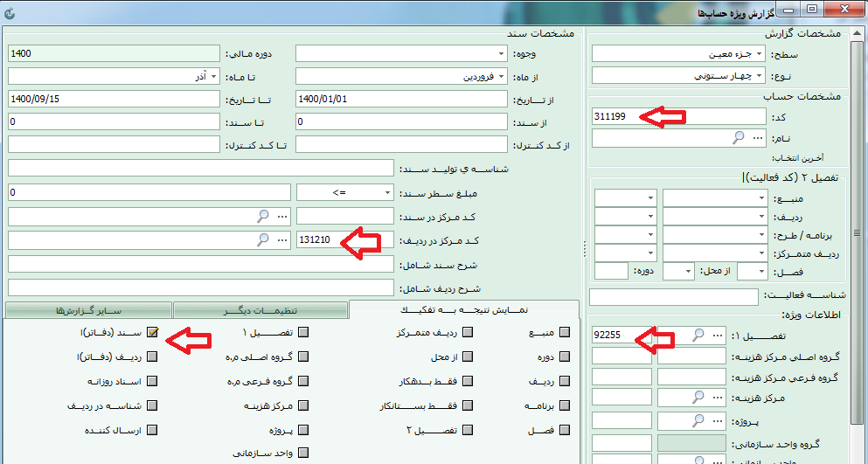868x464 pixels.
Task: Open the ellipsis button for کد مرکز در ردیف
Action: (283, 239)
